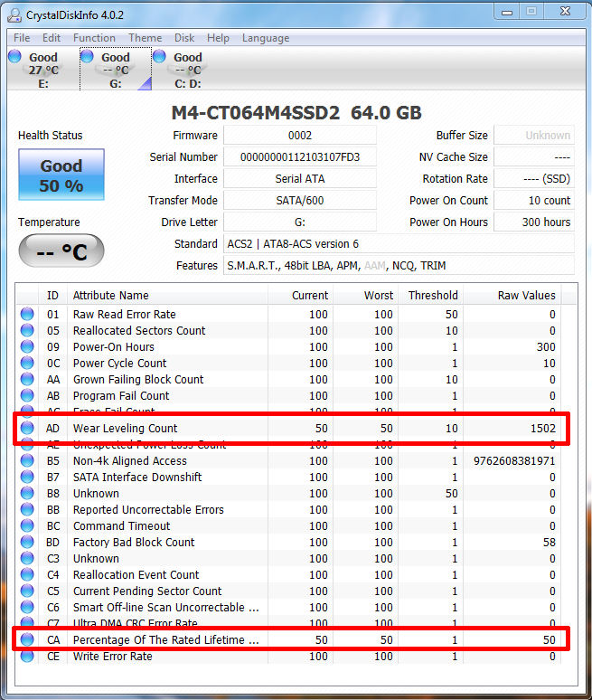Select the Write Error Rate text
This screenshot has width=592, height=700.
pos(112,657)
